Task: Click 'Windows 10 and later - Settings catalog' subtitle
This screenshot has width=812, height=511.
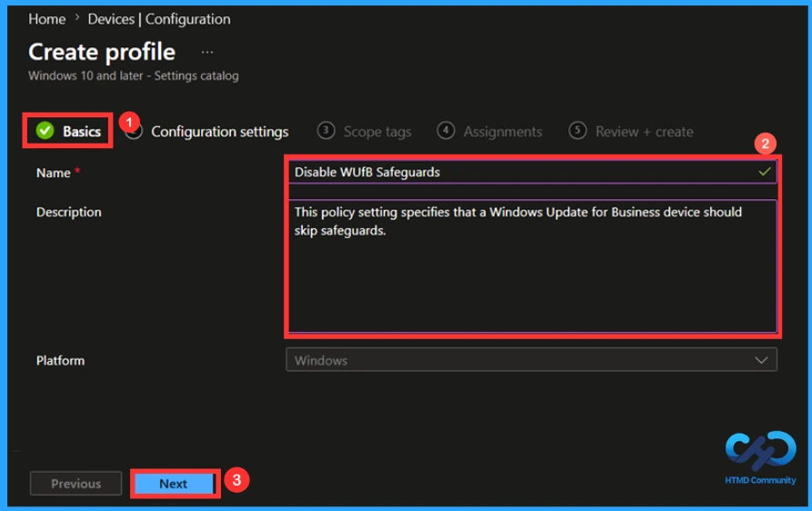Action: pyautogui.click(x=134, y=75)
